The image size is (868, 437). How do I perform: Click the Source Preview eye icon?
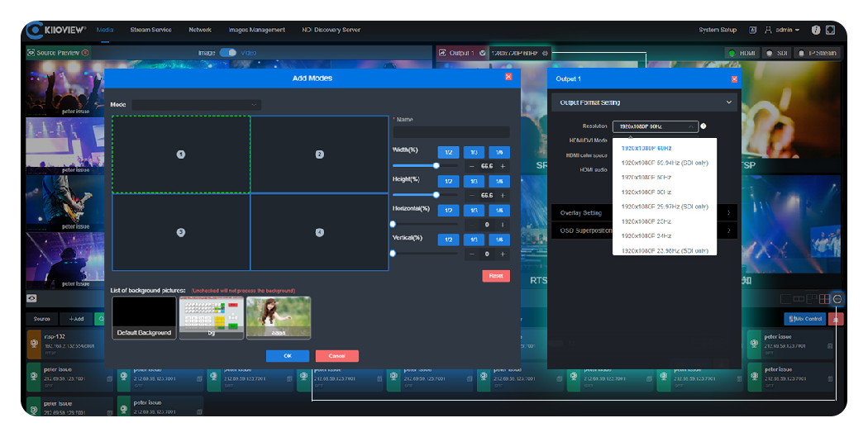click(31, 53)
